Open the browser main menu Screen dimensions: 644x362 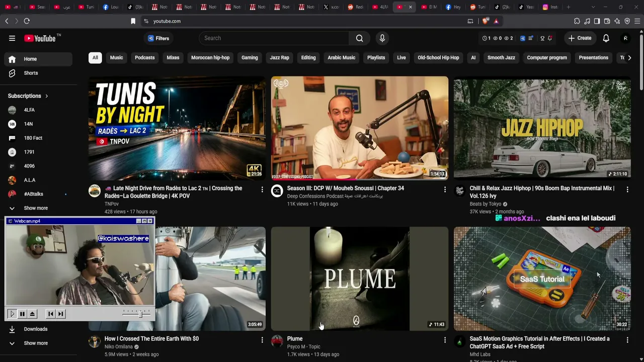pos(637,21)
